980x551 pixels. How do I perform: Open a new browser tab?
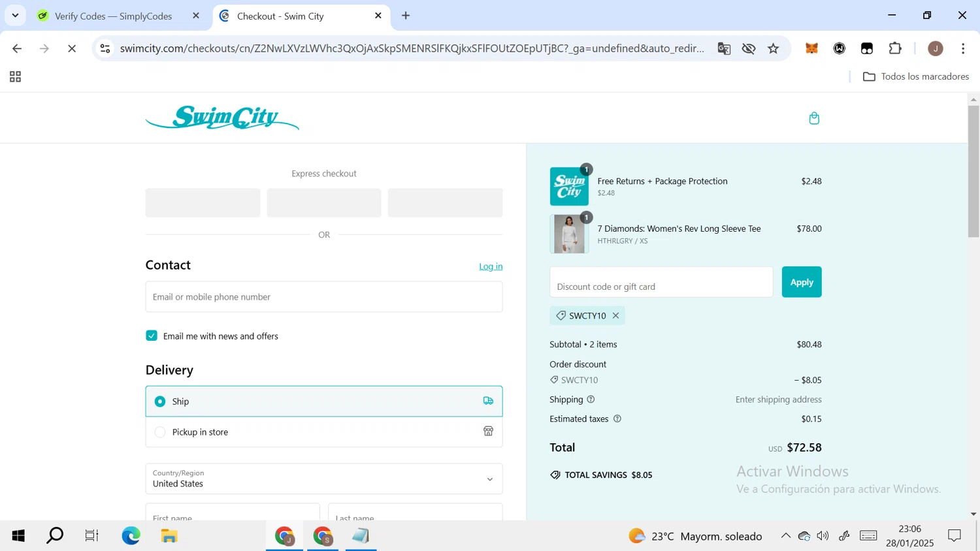tap(406, 16)
